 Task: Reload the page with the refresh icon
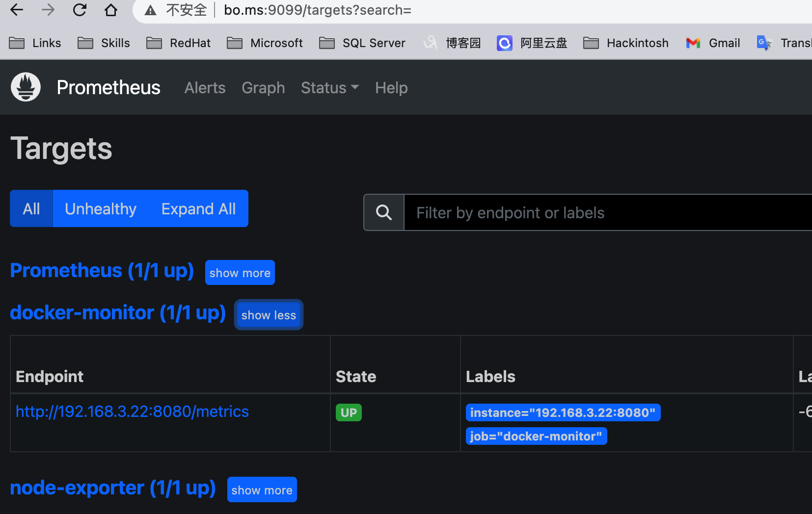[x=80, y=10]
